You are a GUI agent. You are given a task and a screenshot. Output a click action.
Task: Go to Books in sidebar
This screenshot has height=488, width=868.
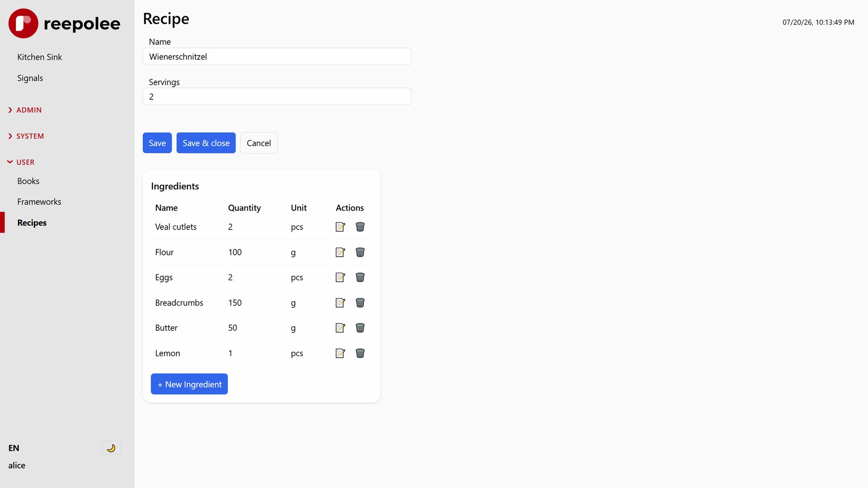pyautogui.click(x=28, y=181)
